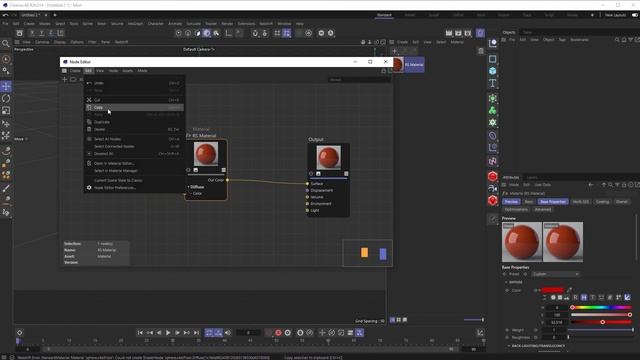Select the HSV color mode icon
Viewport: 640px width, 360px height.
pos(584,297)
